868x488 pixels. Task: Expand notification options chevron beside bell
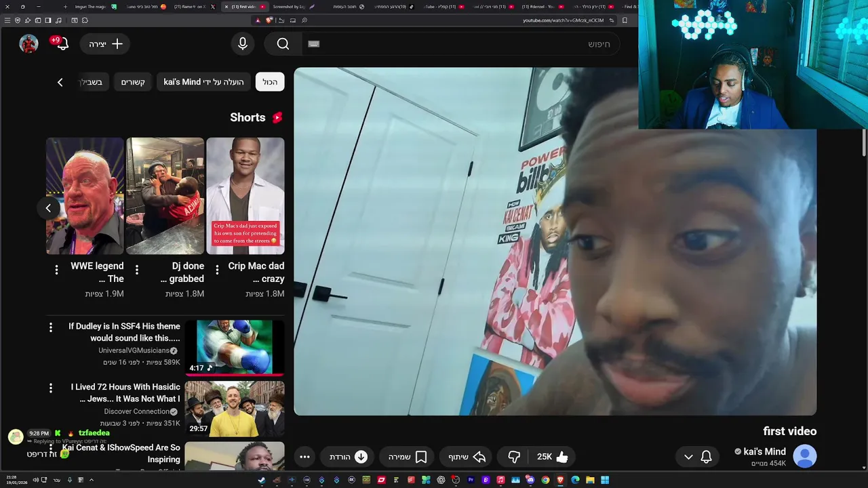tap(688, 457)
